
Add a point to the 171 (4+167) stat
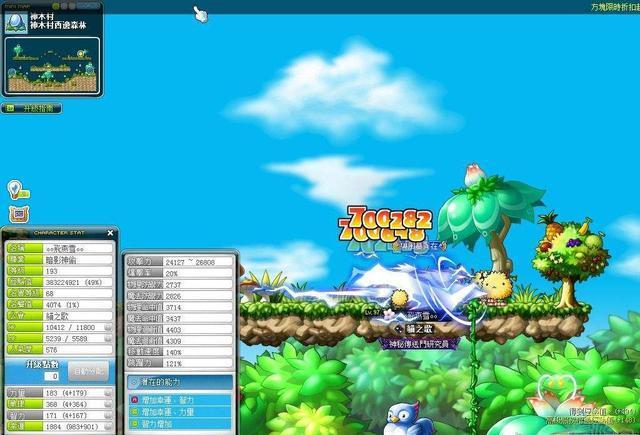(x=108, y=415)
